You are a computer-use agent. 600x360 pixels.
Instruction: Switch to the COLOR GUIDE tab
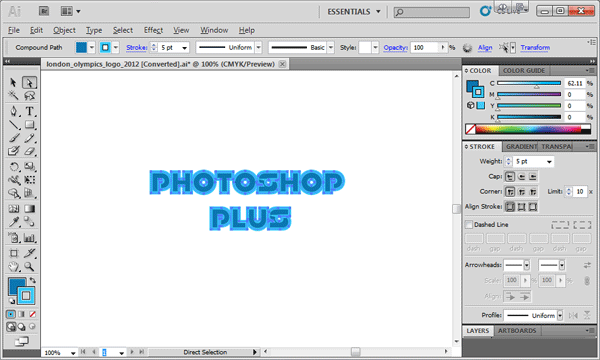[523, 71]
